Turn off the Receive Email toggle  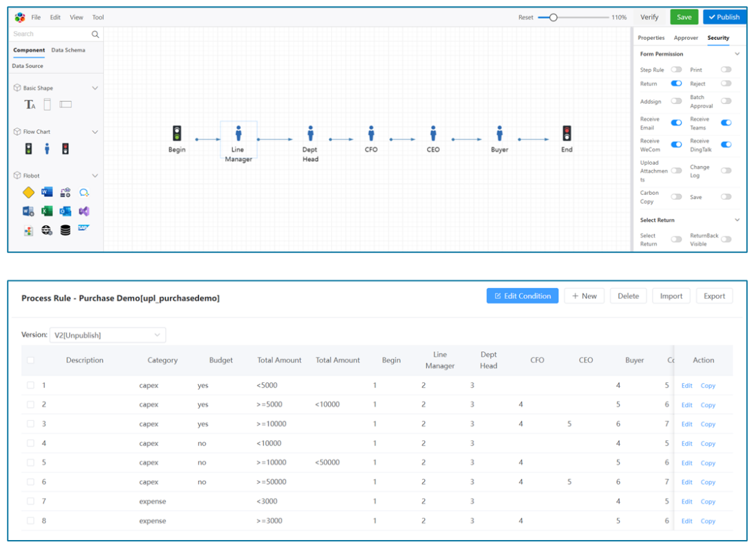[676, 123]
